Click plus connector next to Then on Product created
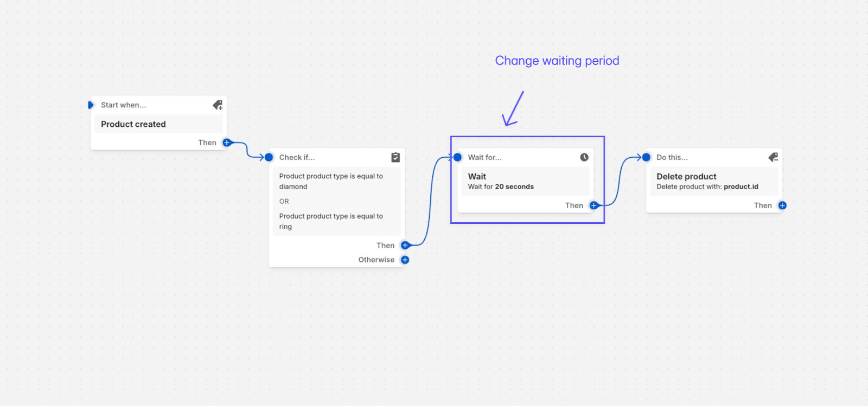 tap(227, 143)
